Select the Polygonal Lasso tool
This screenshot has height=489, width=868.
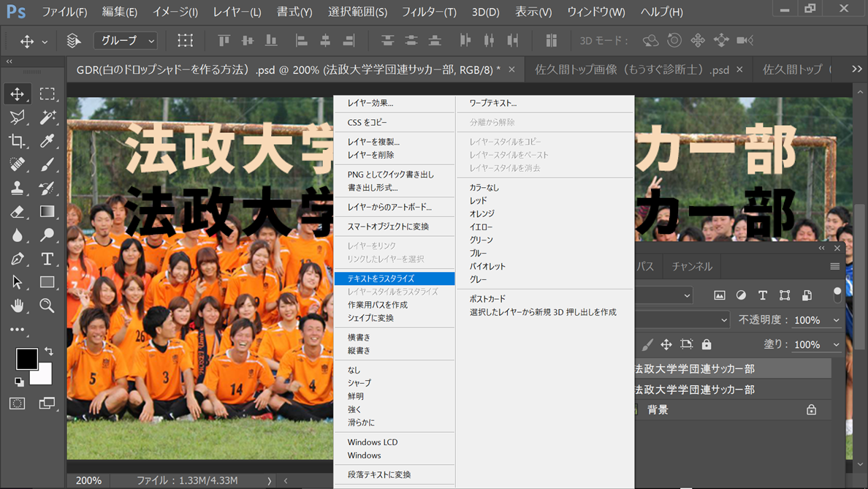17,117
